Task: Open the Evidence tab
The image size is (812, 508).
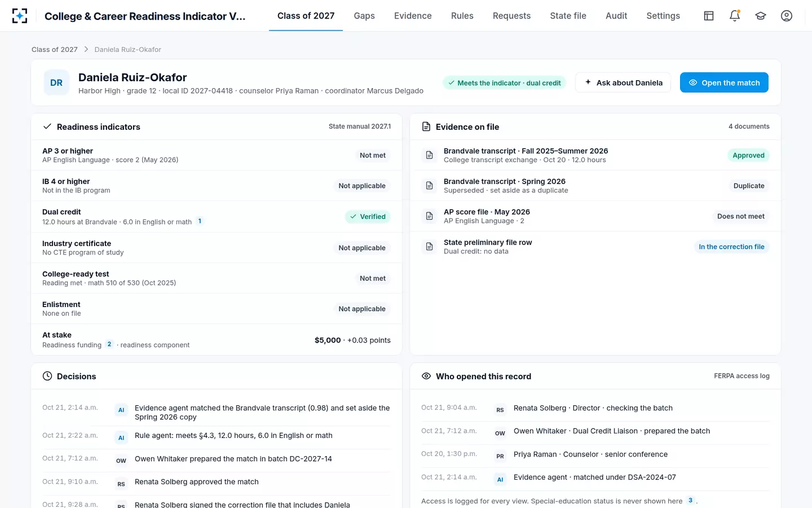Action: click(x=413, y=16)
